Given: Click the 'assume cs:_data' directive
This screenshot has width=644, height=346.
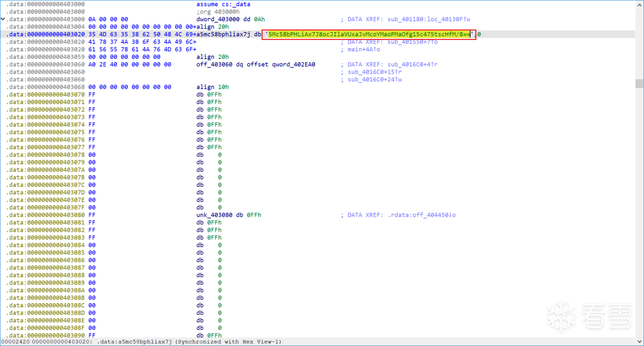Looking at the screenshot, I should pos(223,4).
